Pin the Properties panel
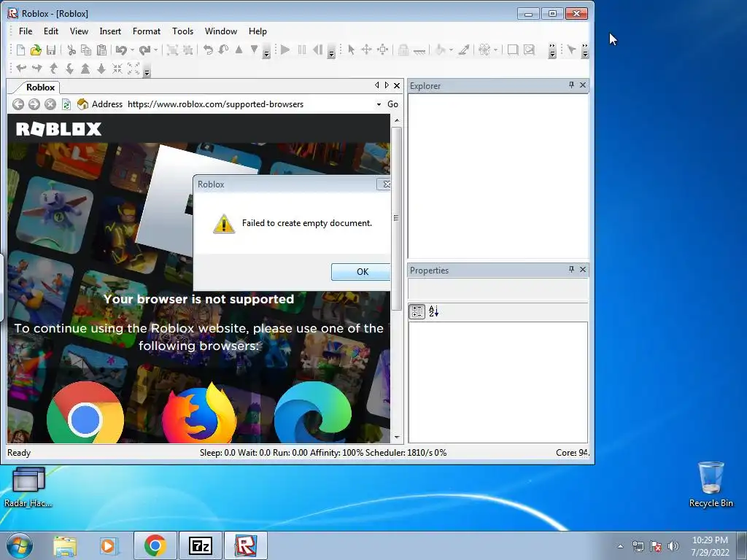This screenshot has height=560, width=747. tap(571, 269)
